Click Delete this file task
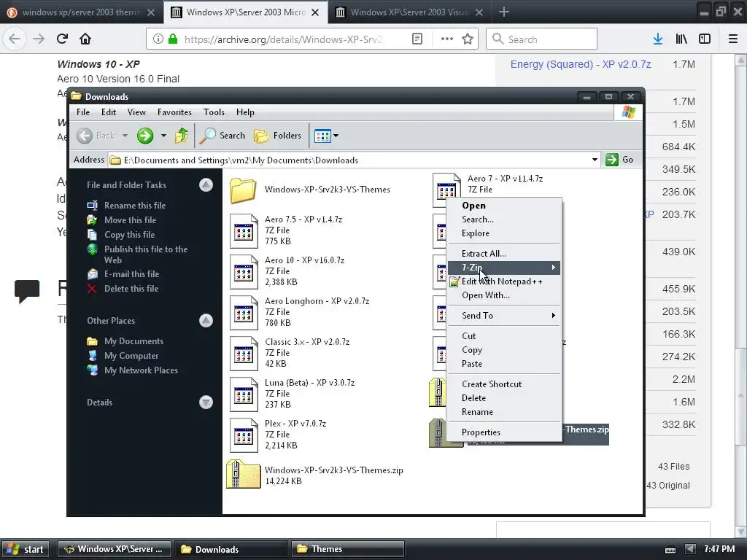Screen dimensions: 747x560 pyautogui.click(x=131, y=289)
